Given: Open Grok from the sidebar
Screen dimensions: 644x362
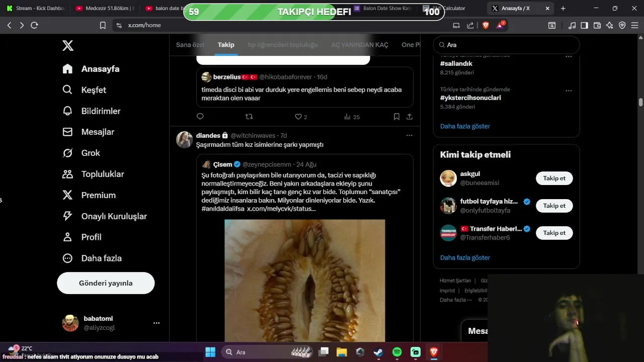Looking at the screenshot, I should (81, 153).
